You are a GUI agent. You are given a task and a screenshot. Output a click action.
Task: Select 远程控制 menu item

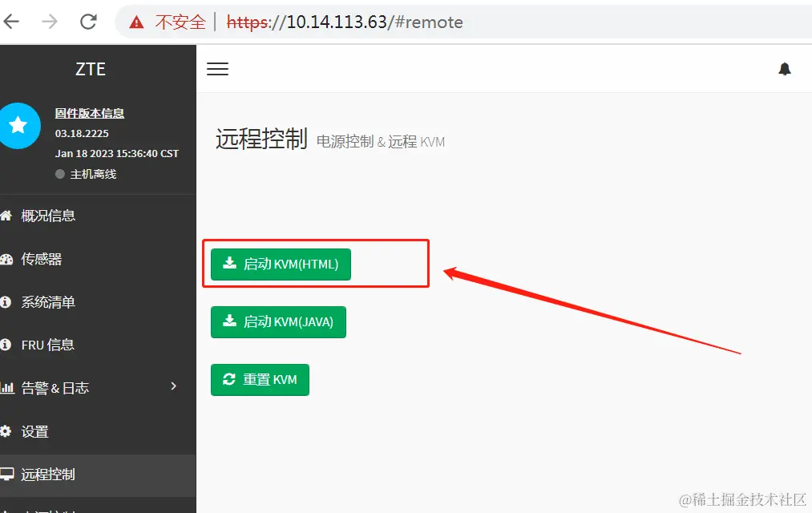pos(98,475)
